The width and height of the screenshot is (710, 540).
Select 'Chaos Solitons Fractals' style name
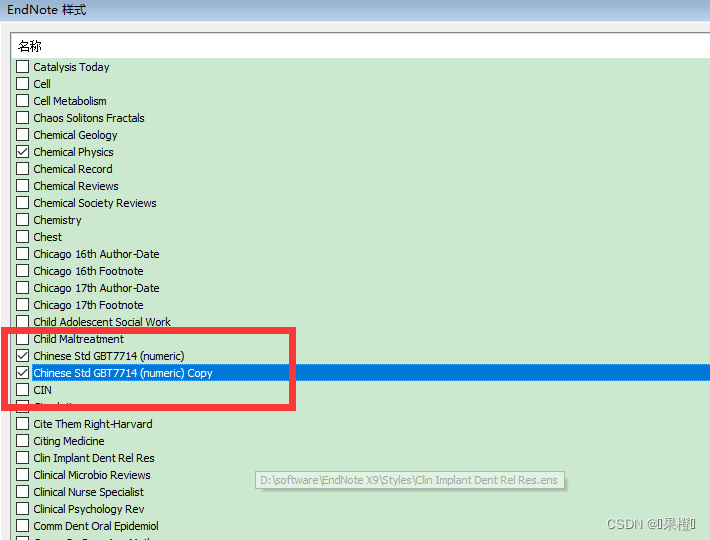89,118
